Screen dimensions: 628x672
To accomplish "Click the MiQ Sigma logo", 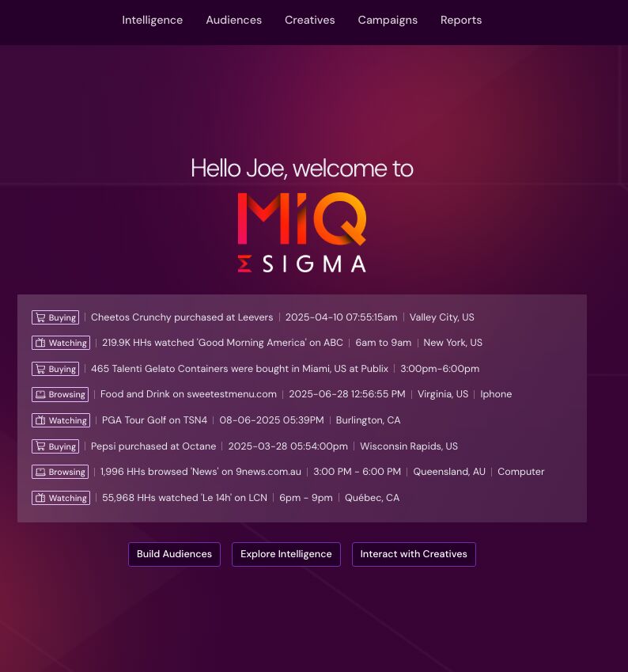I will (302, 232).
